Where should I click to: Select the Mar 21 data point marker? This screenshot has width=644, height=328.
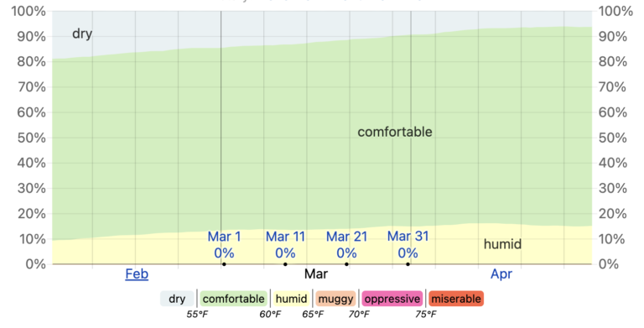click(x=346, y=264)
